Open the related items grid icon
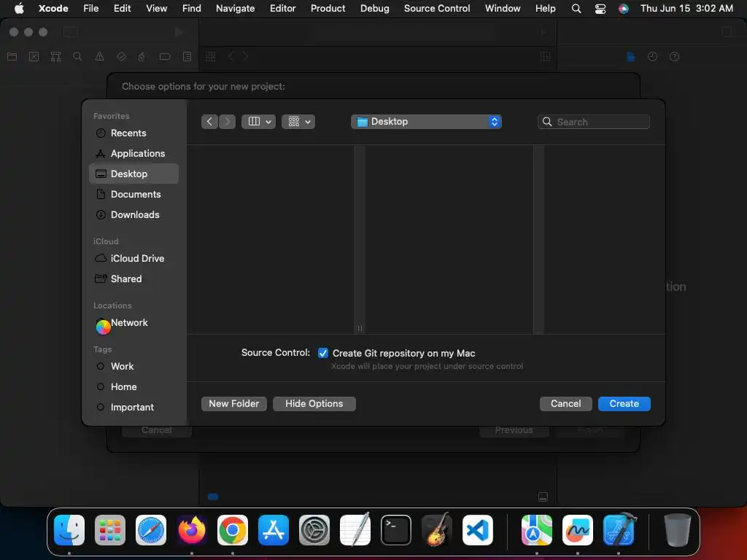Image resolution: width=747 pixels, height=560 pixels. tap(211, 57)
